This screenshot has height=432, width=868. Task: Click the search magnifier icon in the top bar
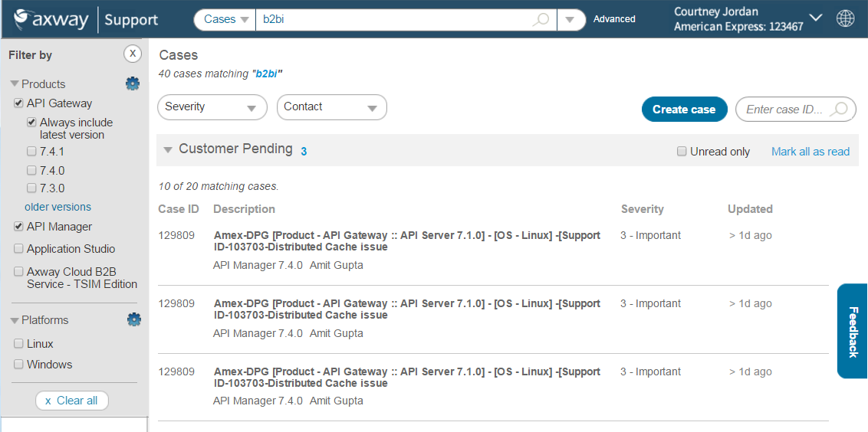pyautogui.click(x=541, y=19)
